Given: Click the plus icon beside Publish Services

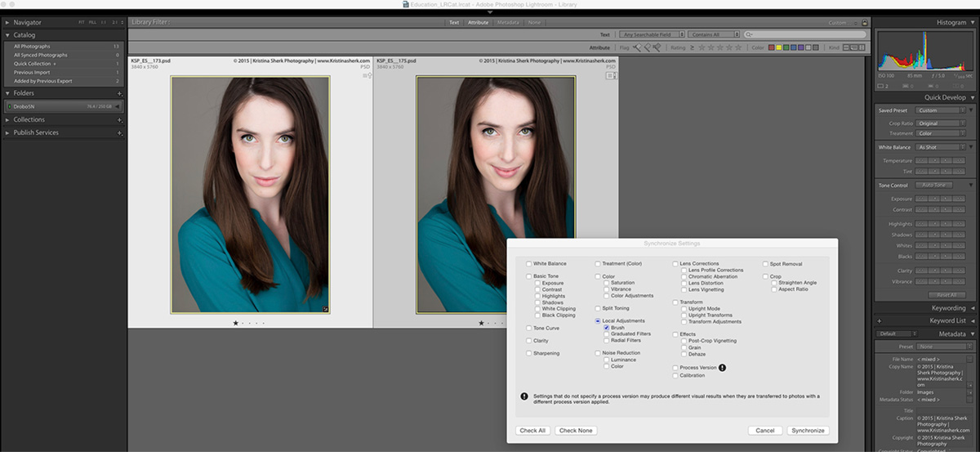Looking at the screenshot, I should (119, 132).
